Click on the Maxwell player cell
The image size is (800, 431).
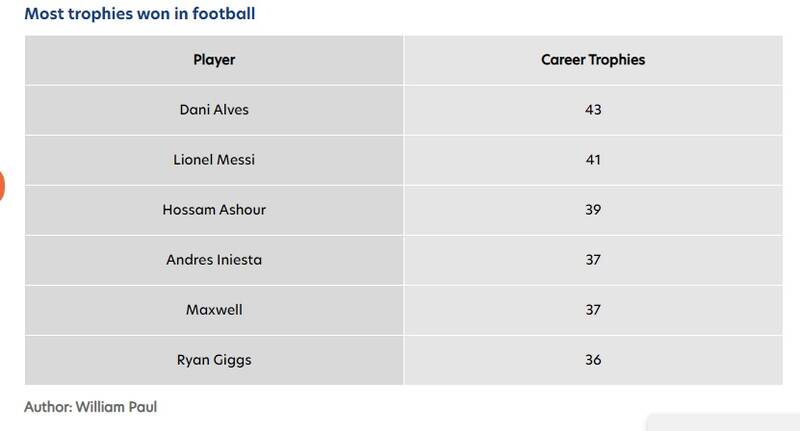214,310
